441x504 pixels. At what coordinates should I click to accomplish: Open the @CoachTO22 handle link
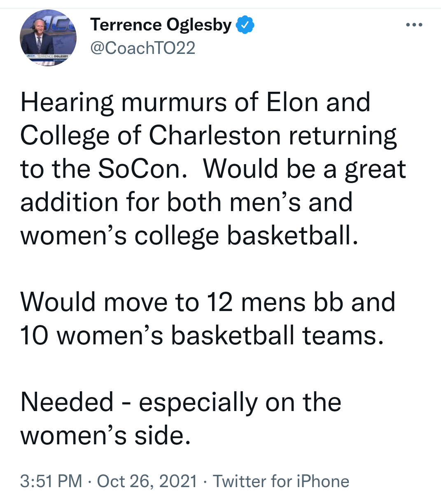(142, 48)
